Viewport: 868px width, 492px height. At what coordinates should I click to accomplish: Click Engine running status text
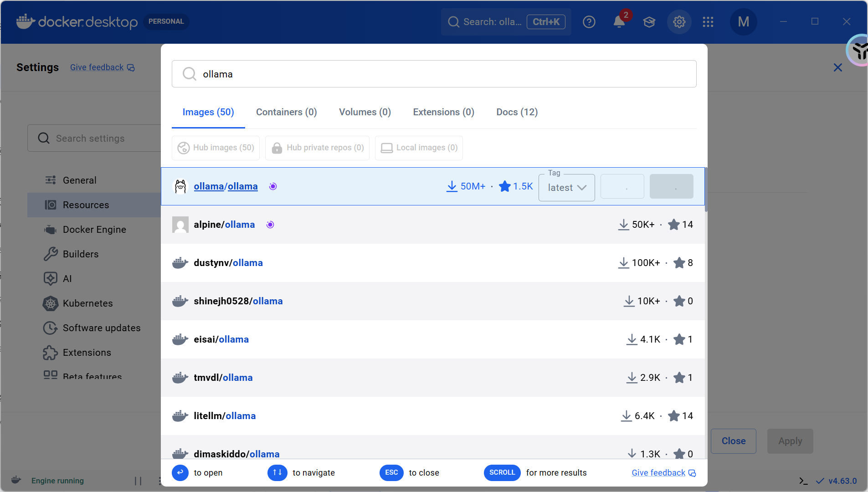[57, 481]
